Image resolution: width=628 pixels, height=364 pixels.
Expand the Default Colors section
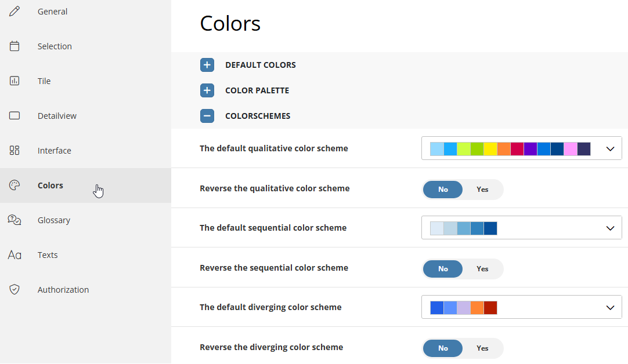(x=207, y=65)
